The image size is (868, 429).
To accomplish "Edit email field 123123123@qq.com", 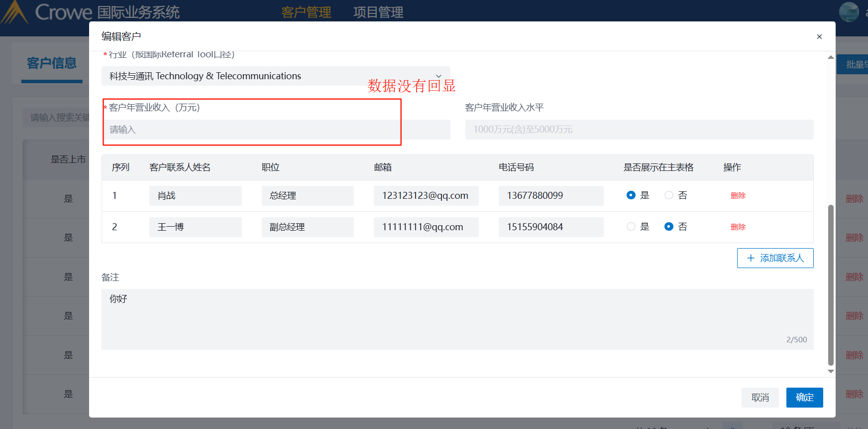I will click(x=426, y=196).
